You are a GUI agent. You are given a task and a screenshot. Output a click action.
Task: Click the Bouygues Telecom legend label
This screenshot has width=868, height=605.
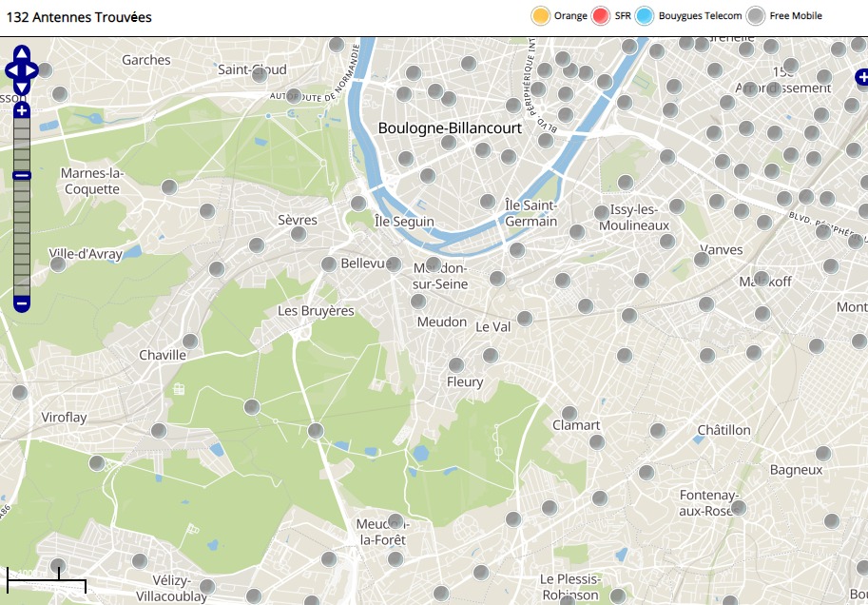coord(699,16)
